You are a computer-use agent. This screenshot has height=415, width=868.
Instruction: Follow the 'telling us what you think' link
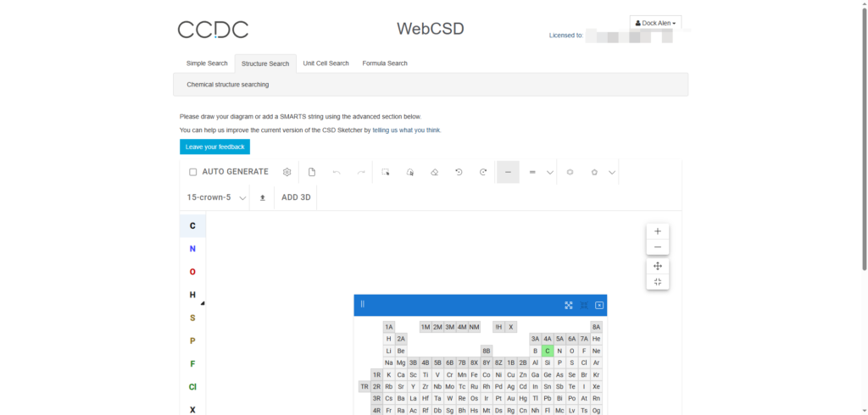(406, 130)
